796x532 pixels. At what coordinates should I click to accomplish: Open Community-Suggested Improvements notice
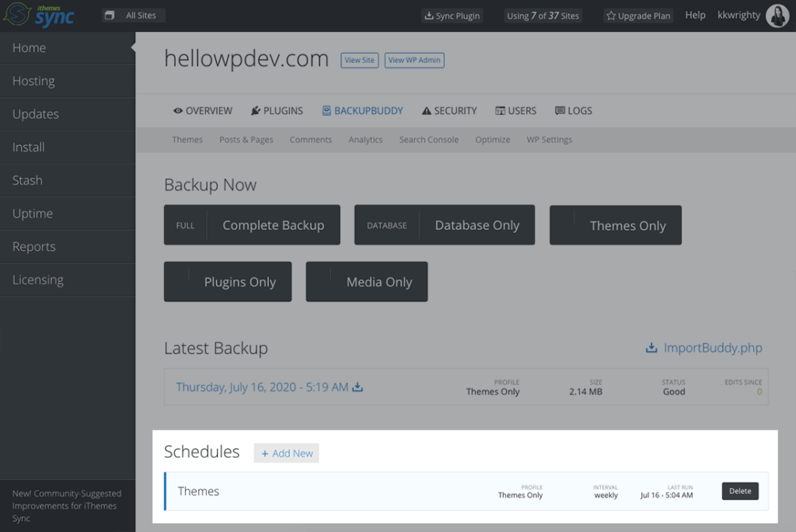(67, 506)
